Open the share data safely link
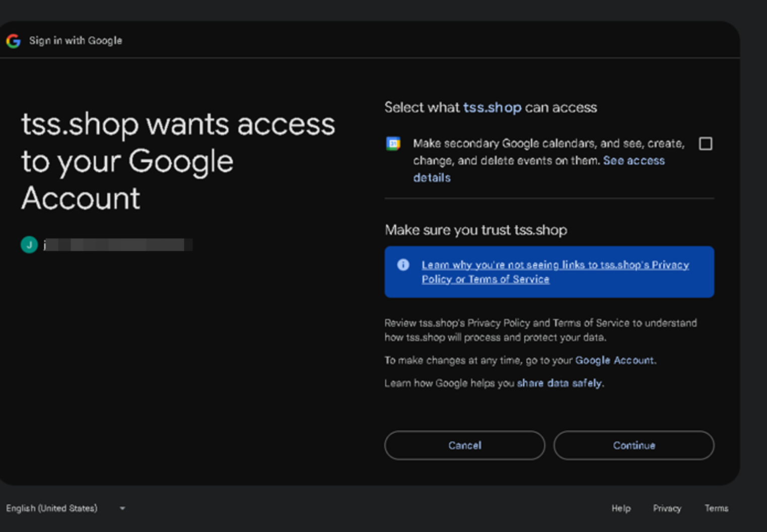This screenshot has height=532, width=767. pos(559,383)
